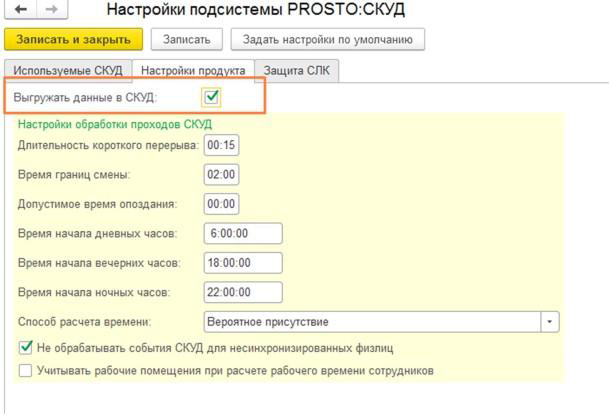The height and width of the screenshot is (414, 609).
Task: Edit the Время границ смены field
Action: pyautogui.click(x=221, y=175)
